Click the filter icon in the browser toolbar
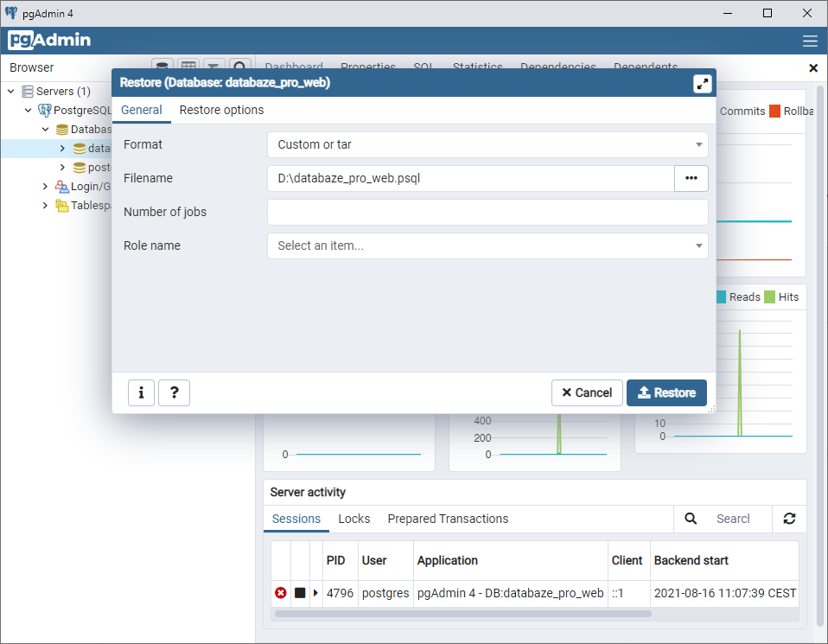828x644 pixels. pyautogui.click(x=213, y=67)
